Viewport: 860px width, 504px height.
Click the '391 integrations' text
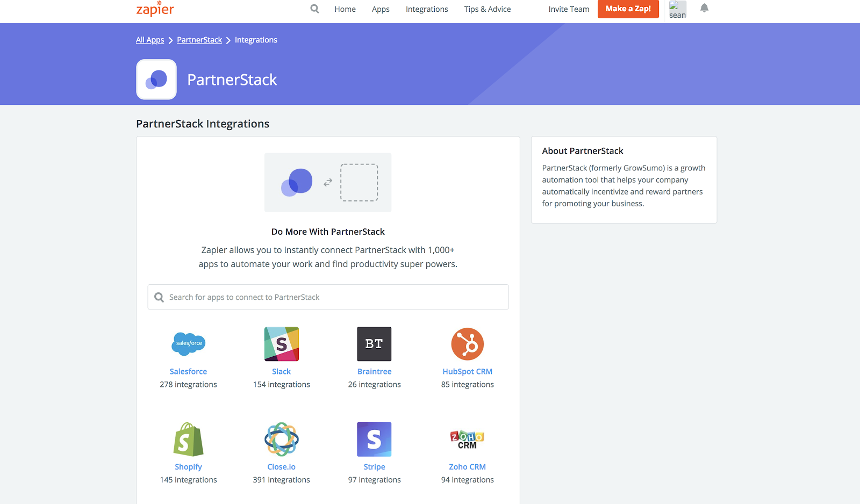pos(282,480)
